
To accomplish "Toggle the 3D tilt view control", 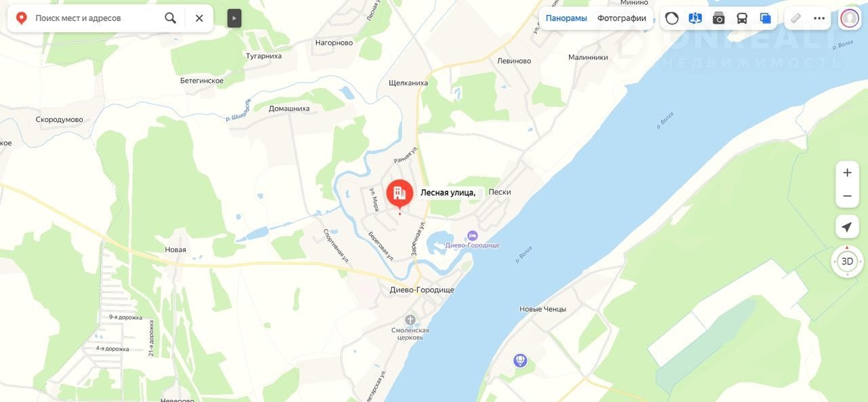I will tap(847, 261).
